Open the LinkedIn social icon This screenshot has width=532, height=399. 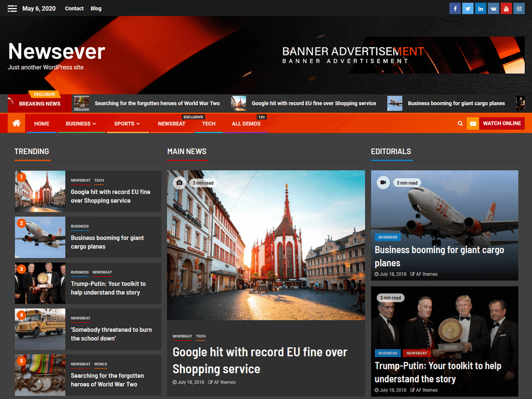pos(480,8)
